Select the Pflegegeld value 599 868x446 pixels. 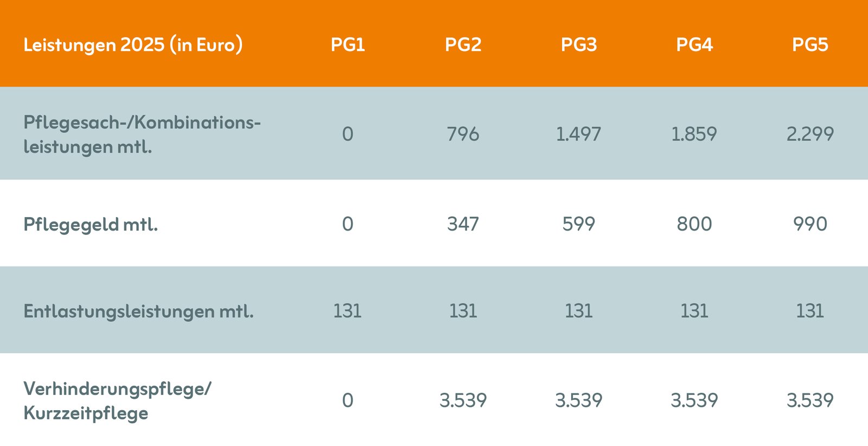pos(579,224)
